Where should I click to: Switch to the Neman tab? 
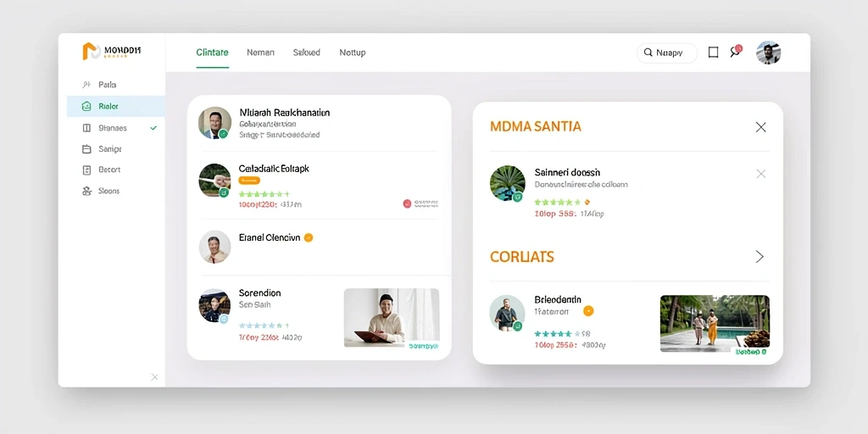(260, 53)
